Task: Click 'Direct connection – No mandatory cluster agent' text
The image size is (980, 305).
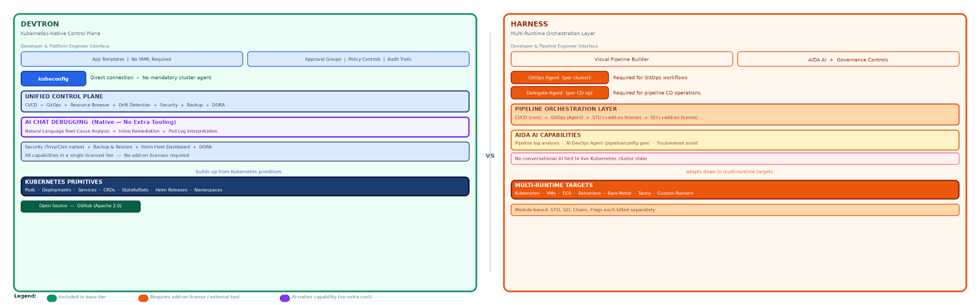Action: click(151, 78)
